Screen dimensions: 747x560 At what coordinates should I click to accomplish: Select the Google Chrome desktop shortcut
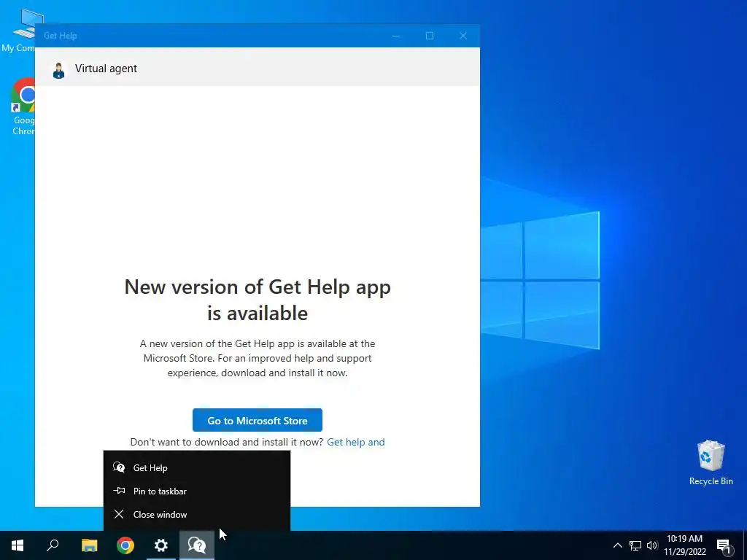click(23, 106)
